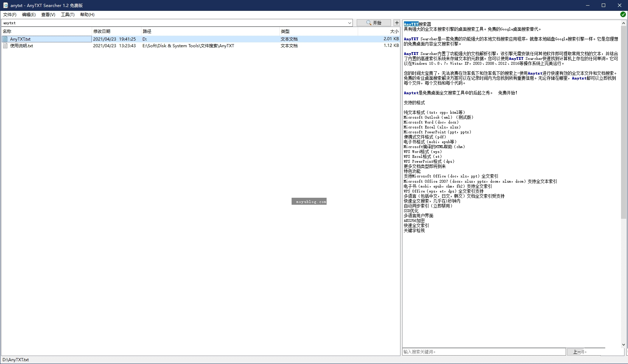The height and width of the screenshot is (364, 628).
Task: Open the 编辑(E) menu
Action: click(x=29, y=14)
